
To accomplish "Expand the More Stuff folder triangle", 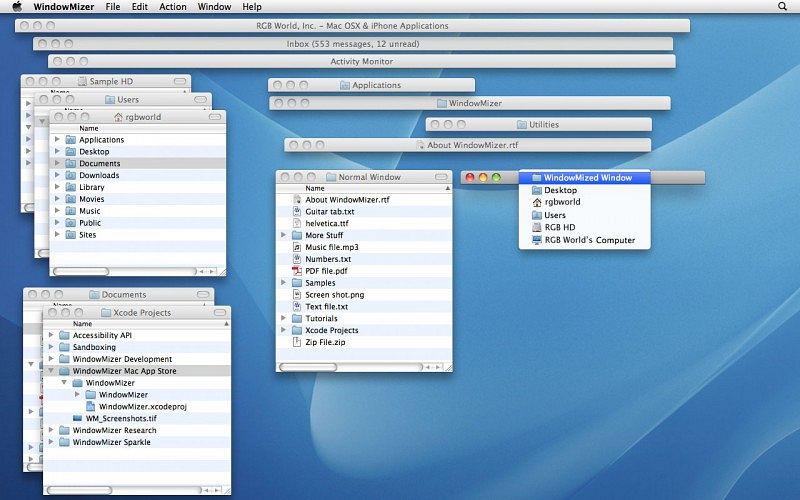I will tap(284, 236).
